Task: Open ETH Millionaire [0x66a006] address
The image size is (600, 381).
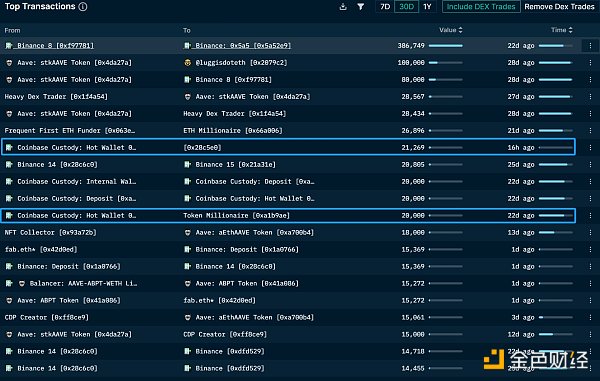Action: [x=233, y=130]
